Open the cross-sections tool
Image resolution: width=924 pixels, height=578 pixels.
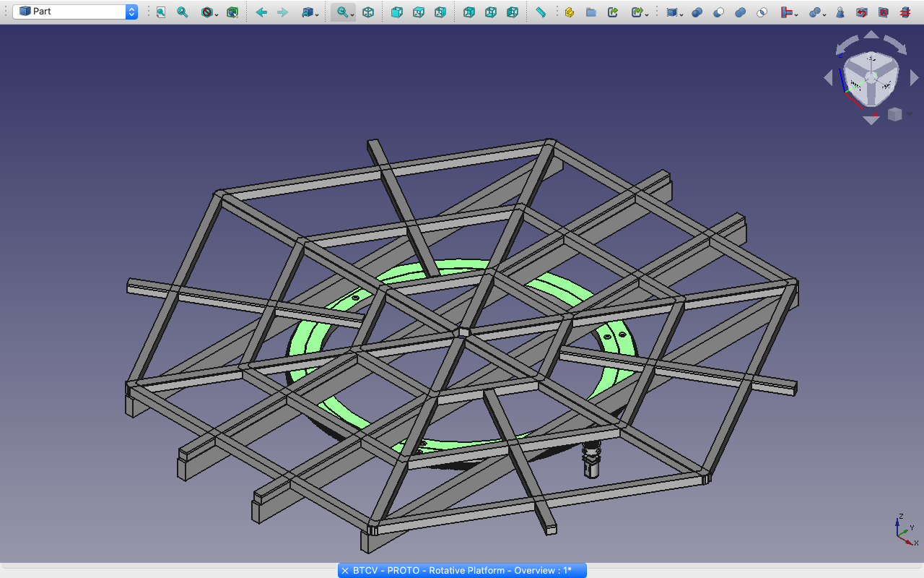(905, 12)
